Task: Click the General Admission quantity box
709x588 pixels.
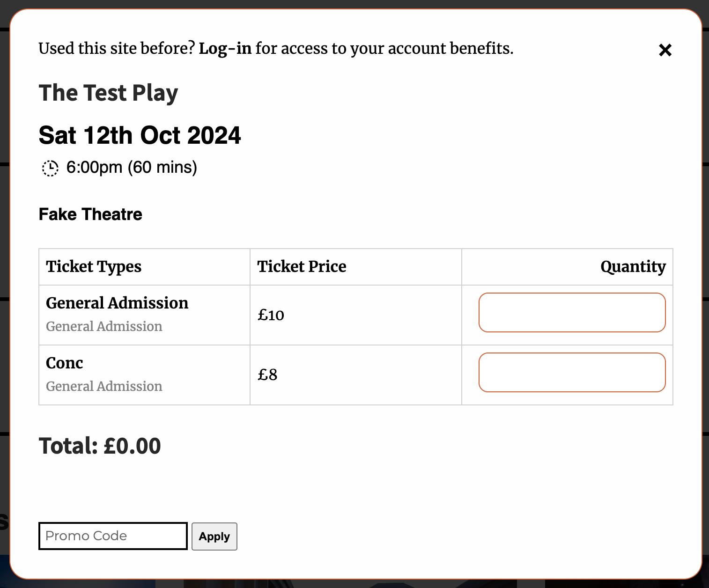Action: click(x=572, y=312)
